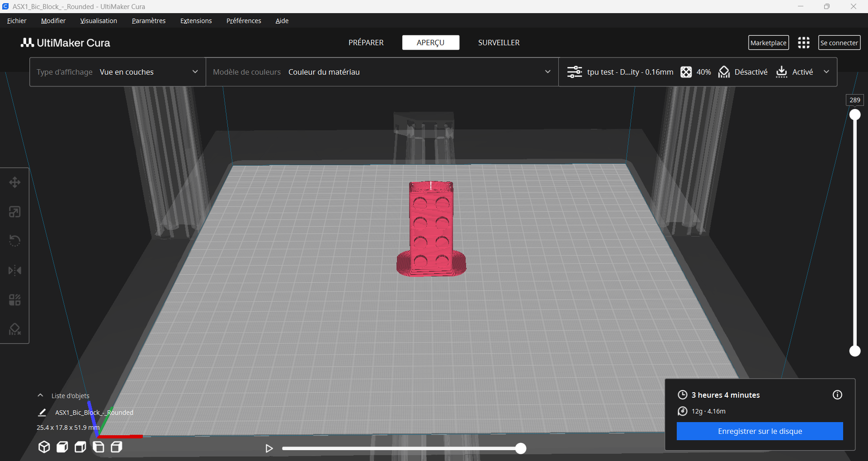Click the build plate adhesion icon

tap(782, 72)
